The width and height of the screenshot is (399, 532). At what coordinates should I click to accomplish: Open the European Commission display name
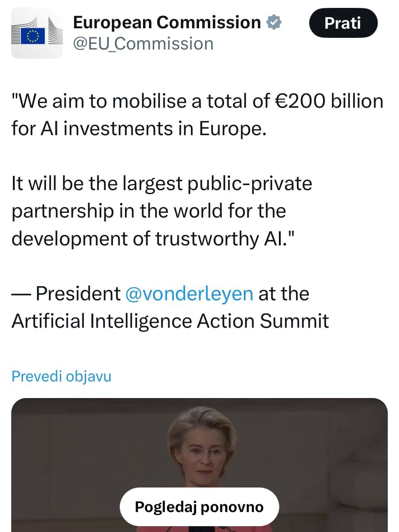167,22
